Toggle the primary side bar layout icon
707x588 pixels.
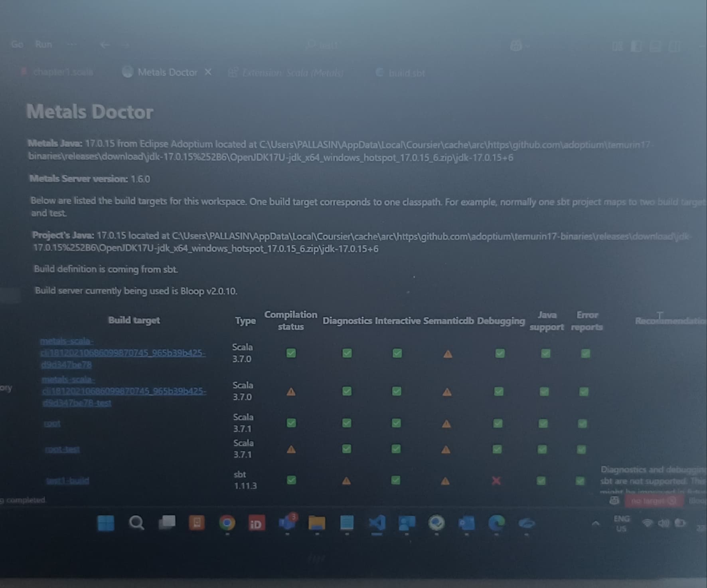[636, 46]
